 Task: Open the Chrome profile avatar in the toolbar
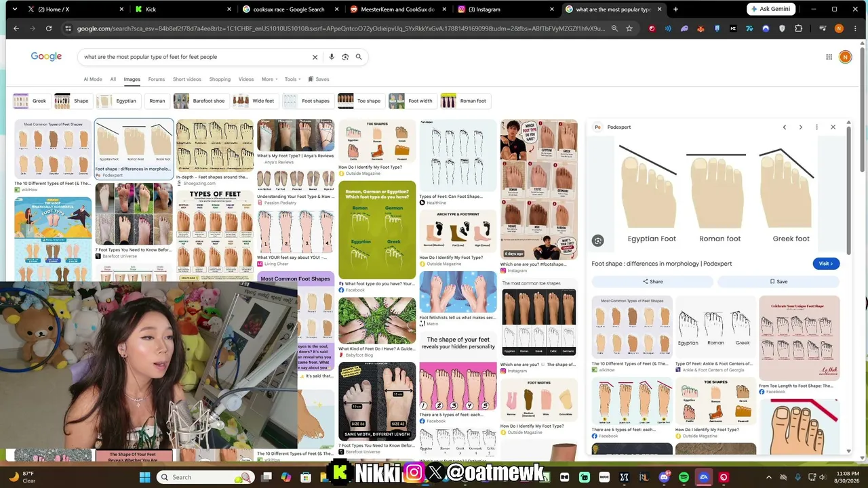(839, 28)
